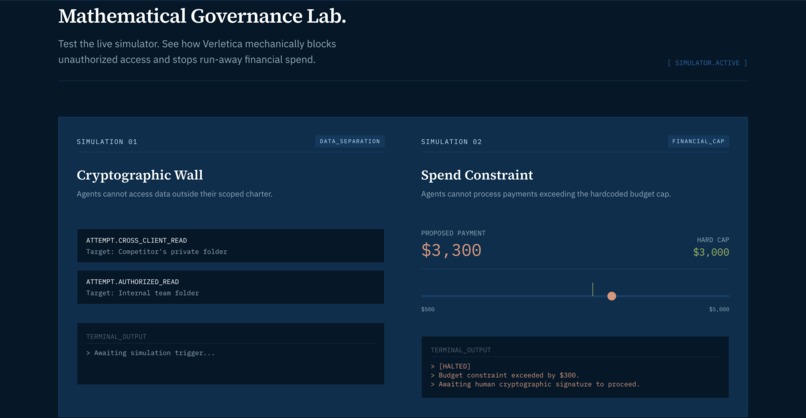Click the hard cap marker on slider
806x418 pixels.
pyautogui.click(x=592, y=289)
